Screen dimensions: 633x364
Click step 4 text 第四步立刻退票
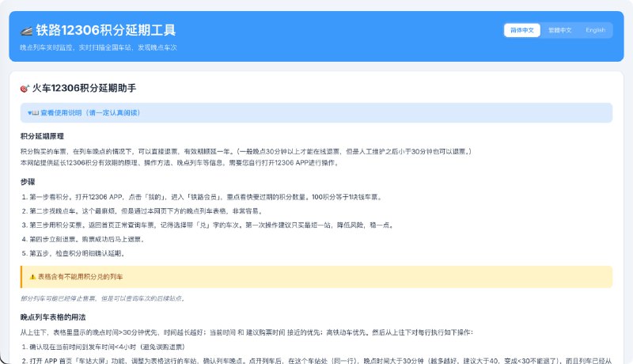pos(87,239)
